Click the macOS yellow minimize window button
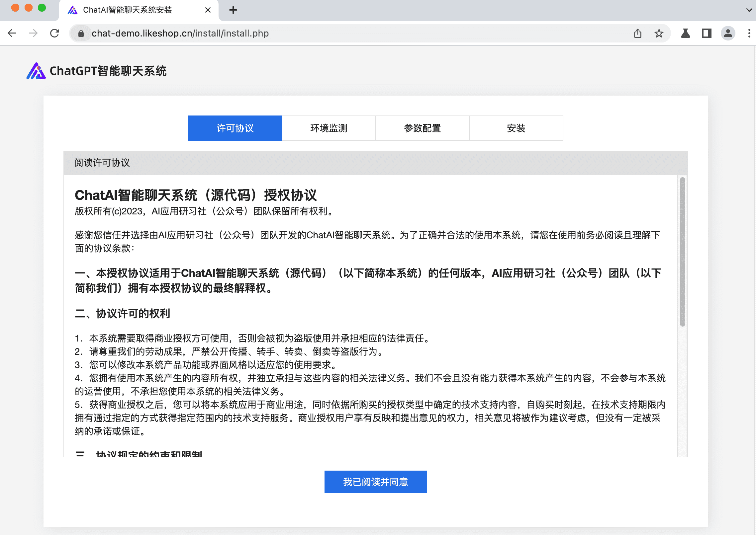Image resolution: width=756 pixels, height=535 pixels. point(29,8)
